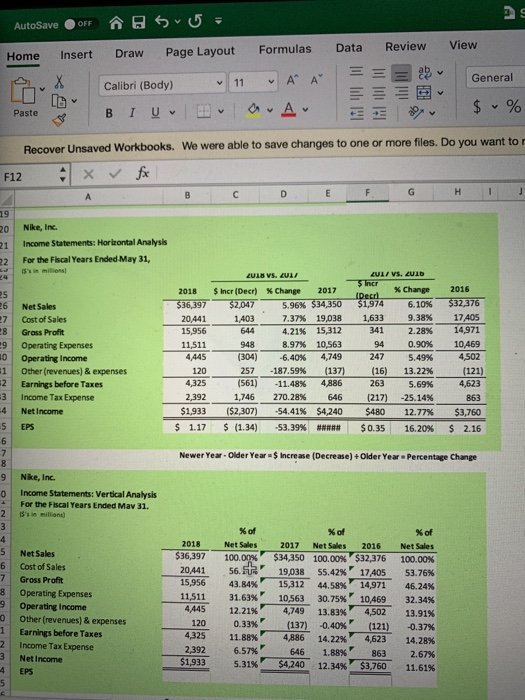Viewport: 525px width, 700px height.
Task: Select column F header
Action: click(x=367, y=193)
